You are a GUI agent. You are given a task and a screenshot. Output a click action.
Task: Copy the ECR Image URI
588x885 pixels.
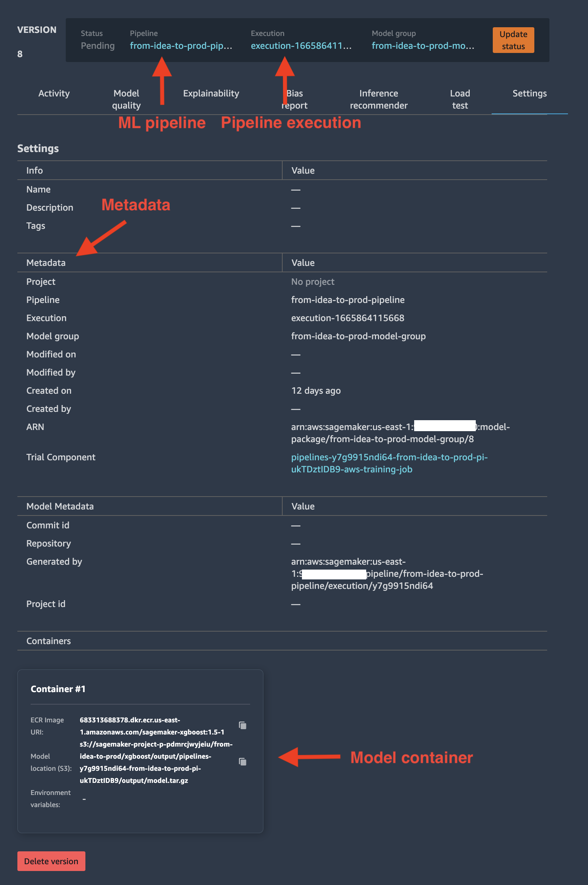(243, 725)
